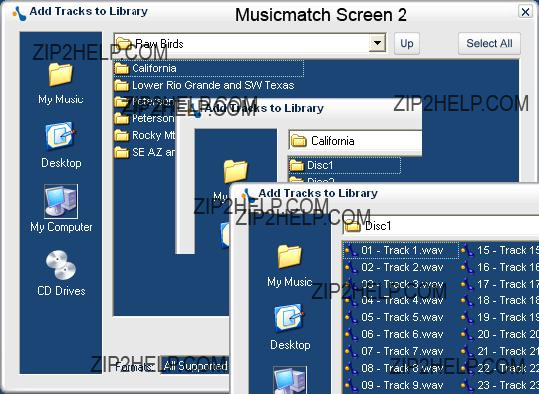Open Desktop in the back window sidebar

click(x=61, y=145)
